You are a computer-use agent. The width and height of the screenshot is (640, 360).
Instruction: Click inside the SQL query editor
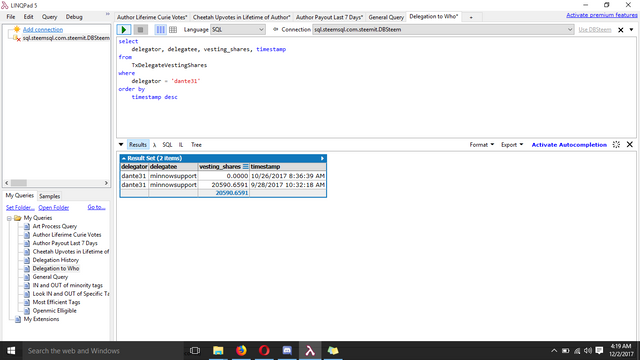376,87
